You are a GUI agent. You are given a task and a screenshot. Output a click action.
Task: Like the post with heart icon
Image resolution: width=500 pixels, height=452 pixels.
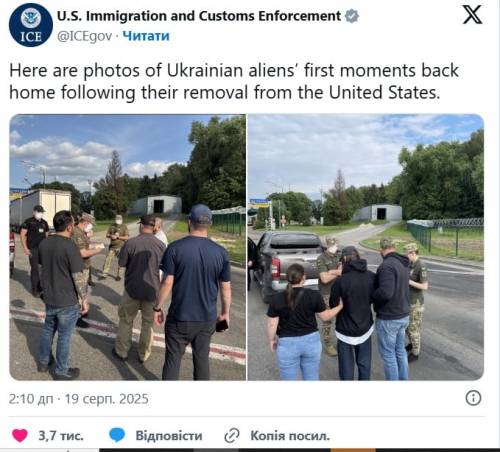(x=20, y=435)
